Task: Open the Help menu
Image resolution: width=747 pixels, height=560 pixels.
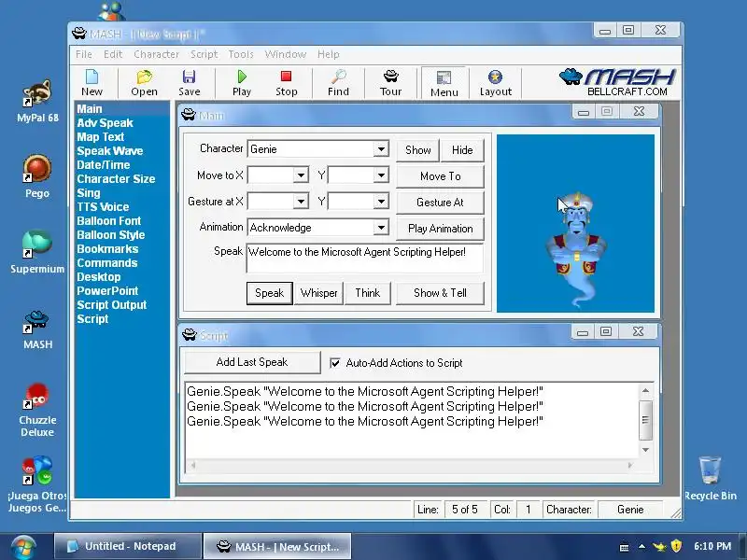Action: click(x=329, y=54)
